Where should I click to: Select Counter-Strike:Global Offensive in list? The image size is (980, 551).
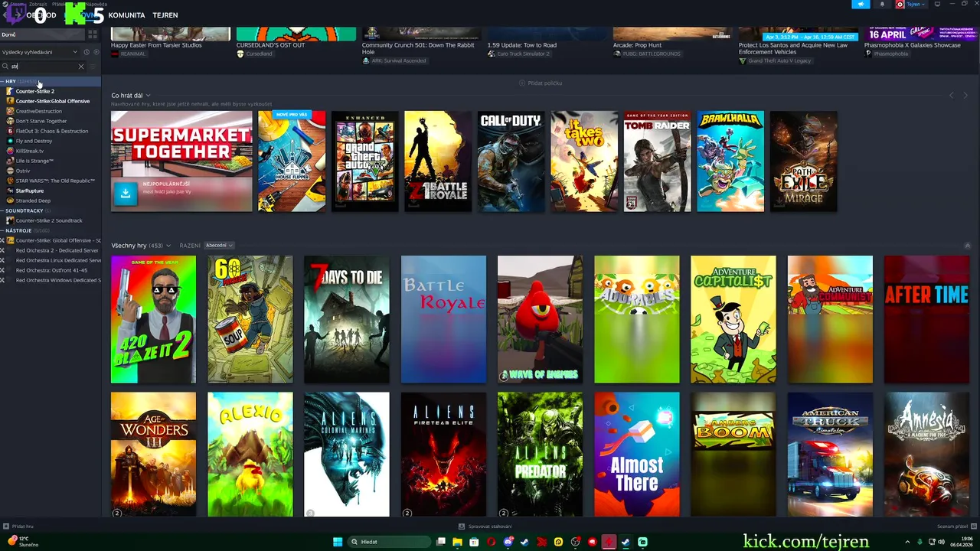pyautogui.click(x=51, y=101)
